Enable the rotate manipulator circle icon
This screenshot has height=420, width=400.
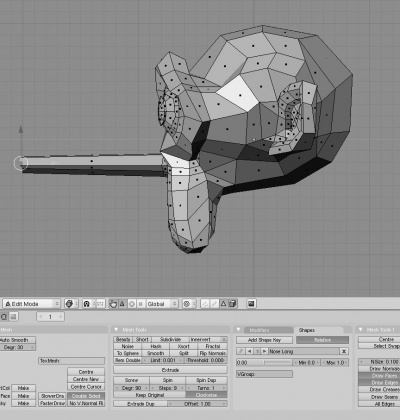(x=132, y=304)
